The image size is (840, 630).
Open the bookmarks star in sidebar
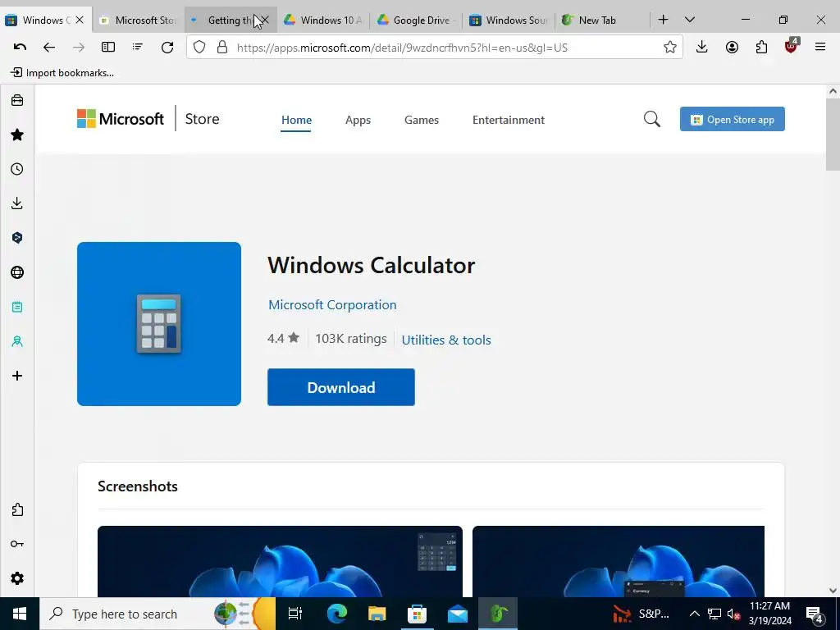(x=17, y=135)
